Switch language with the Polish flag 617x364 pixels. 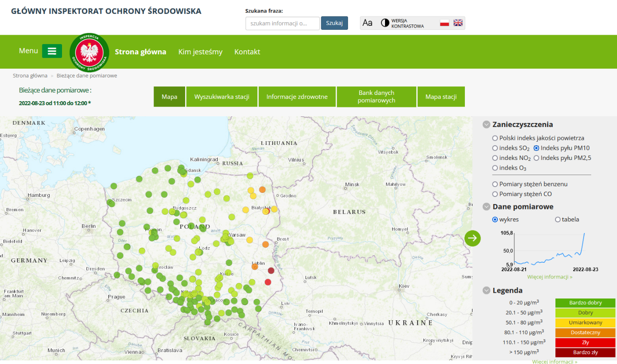pyautogui.click(x=444, y=23)
